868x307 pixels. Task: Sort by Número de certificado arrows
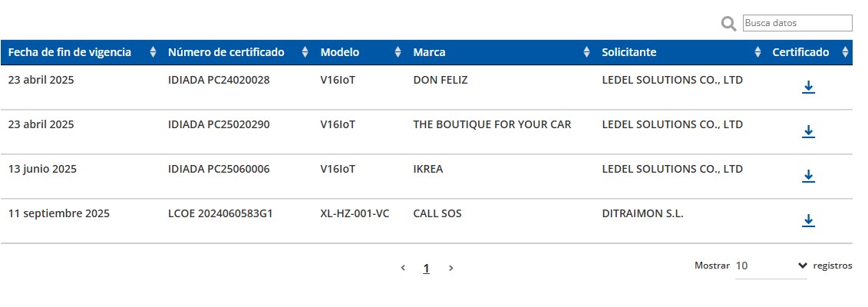(x=305, y=52)
